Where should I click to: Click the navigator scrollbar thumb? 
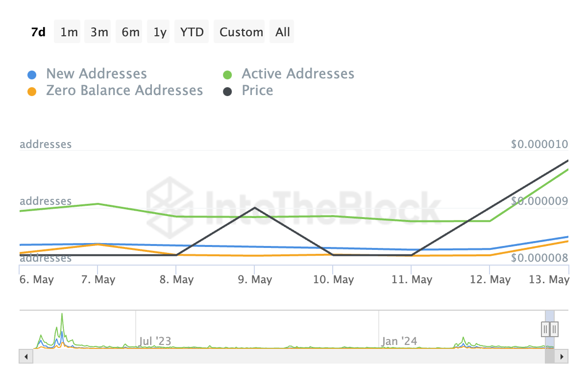pos(550,357)
